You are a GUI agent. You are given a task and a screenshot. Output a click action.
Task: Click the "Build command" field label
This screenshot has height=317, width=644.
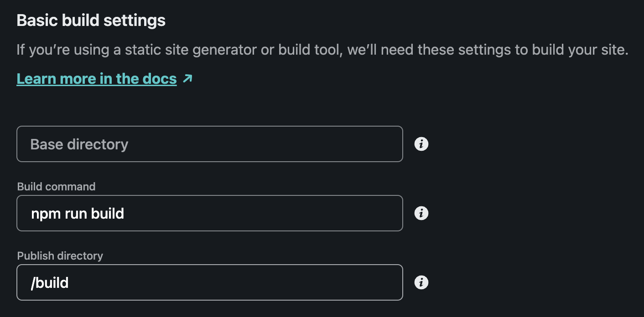coord(56,187)
